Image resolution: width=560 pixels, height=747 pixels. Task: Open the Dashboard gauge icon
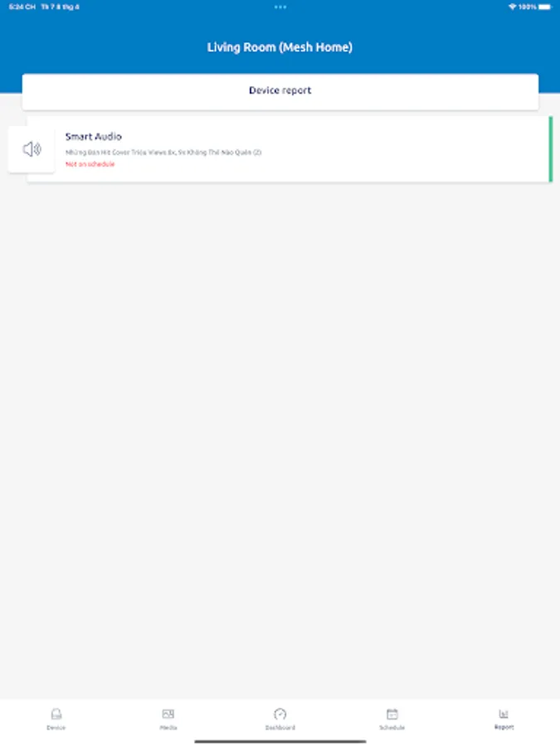[280, 714]
